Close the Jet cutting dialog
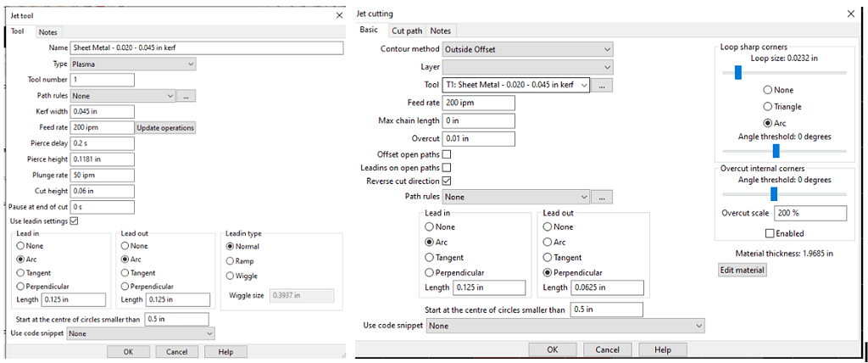Screen dimensions: 868x363 click(850, 14)
